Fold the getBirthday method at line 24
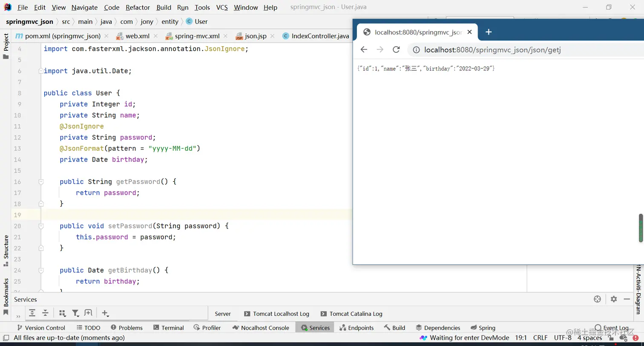 coord(41,270)
